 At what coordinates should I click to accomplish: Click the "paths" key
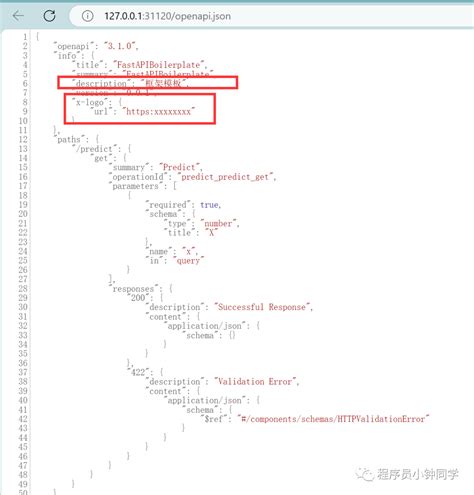(x=69, y=139)
